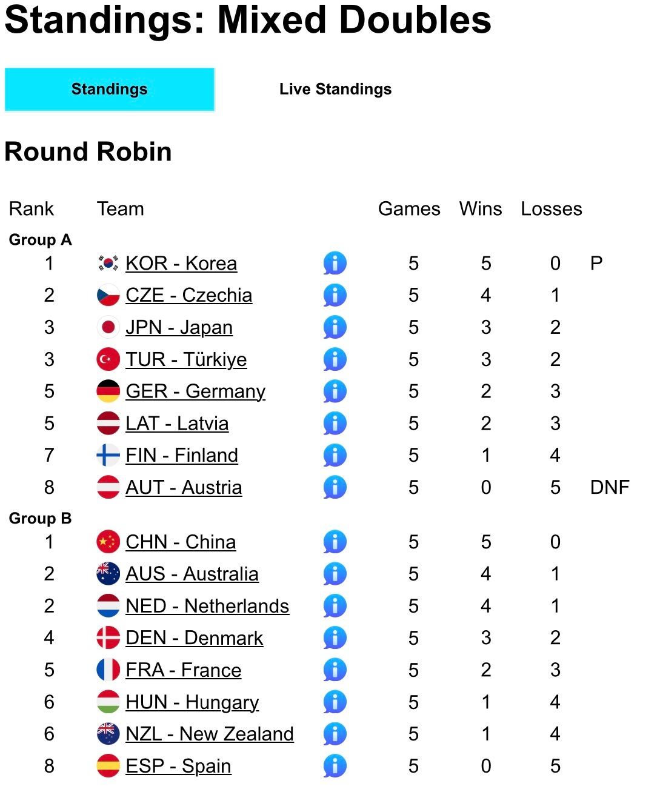Open the info icon for China

[335, 542]
